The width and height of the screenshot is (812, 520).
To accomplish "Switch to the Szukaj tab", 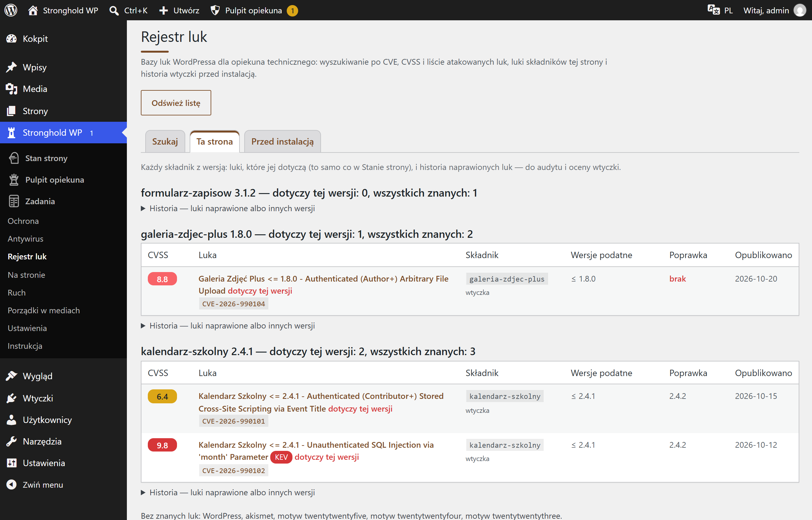I will click(165, 141).
